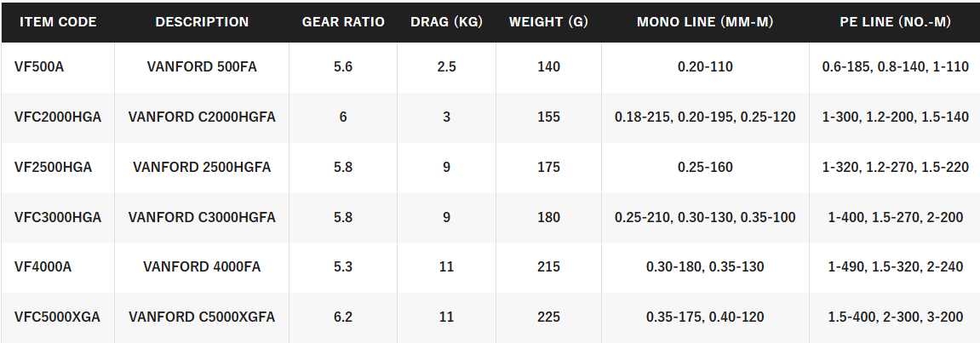The height and width of the screenshot is (343, 980).
Task: Select item code VF500A cell
Action: pyautogui.click(x=39, y=66)
